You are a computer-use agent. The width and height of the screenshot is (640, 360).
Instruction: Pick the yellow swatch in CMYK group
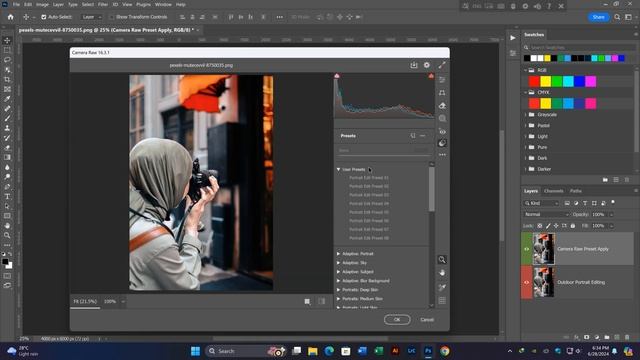pyautogui.click(x=545, y=103)
